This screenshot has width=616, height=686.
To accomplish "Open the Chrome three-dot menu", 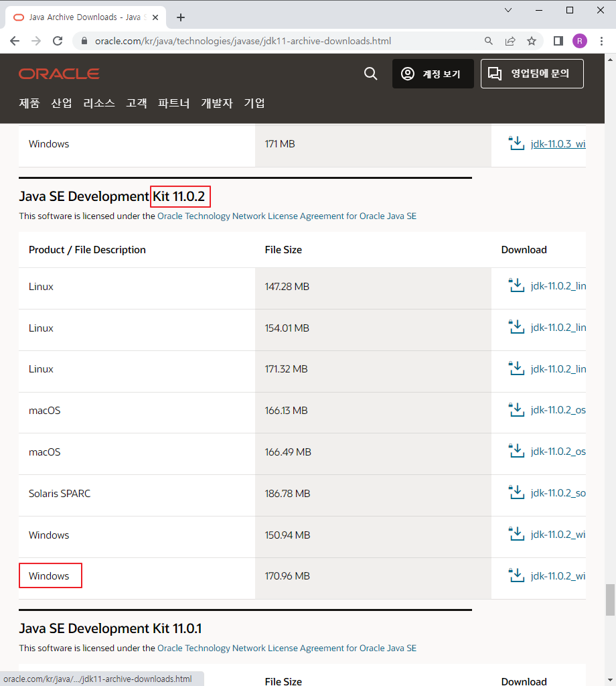I will [601, 41].
